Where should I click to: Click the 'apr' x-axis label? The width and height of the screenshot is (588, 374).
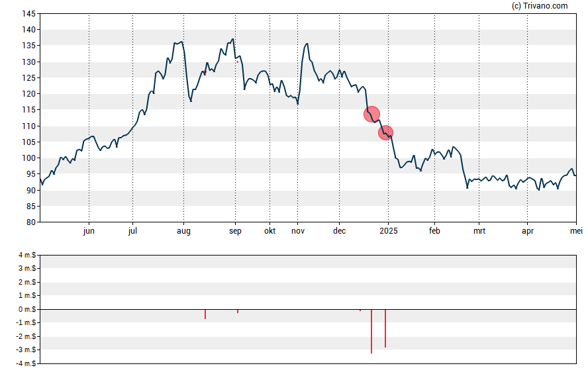(527, 231)
